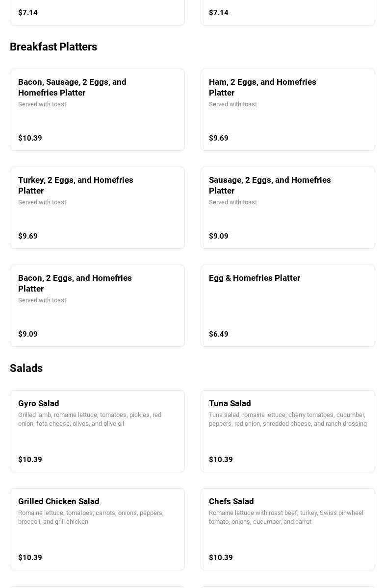
Task: Click the Grilled Chicken Salad description text
Action: coord(91,517)
